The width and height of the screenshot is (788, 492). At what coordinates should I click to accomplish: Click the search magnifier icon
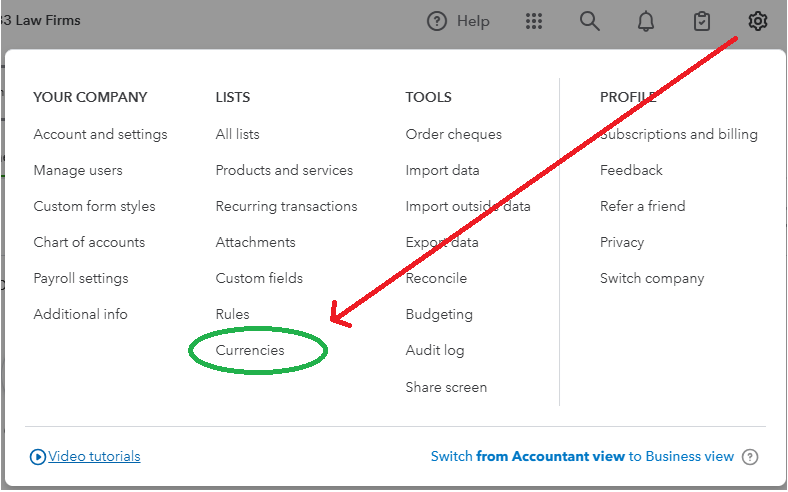(x=590, y=21)
